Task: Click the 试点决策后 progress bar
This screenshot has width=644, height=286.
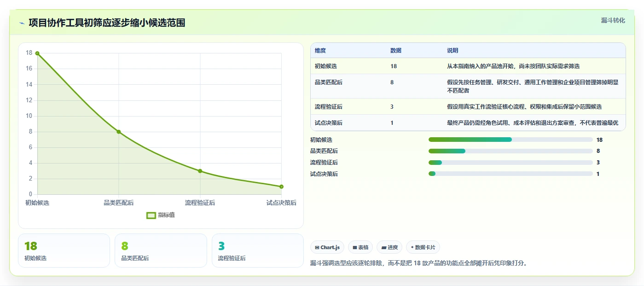Action: pyautogui.click(x=511, y=174)
